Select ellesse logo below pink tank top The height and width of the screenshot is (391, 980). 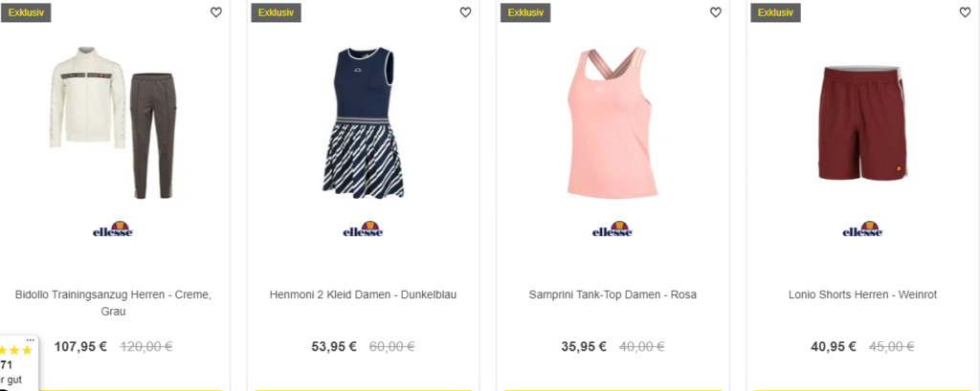click(612, 229)
